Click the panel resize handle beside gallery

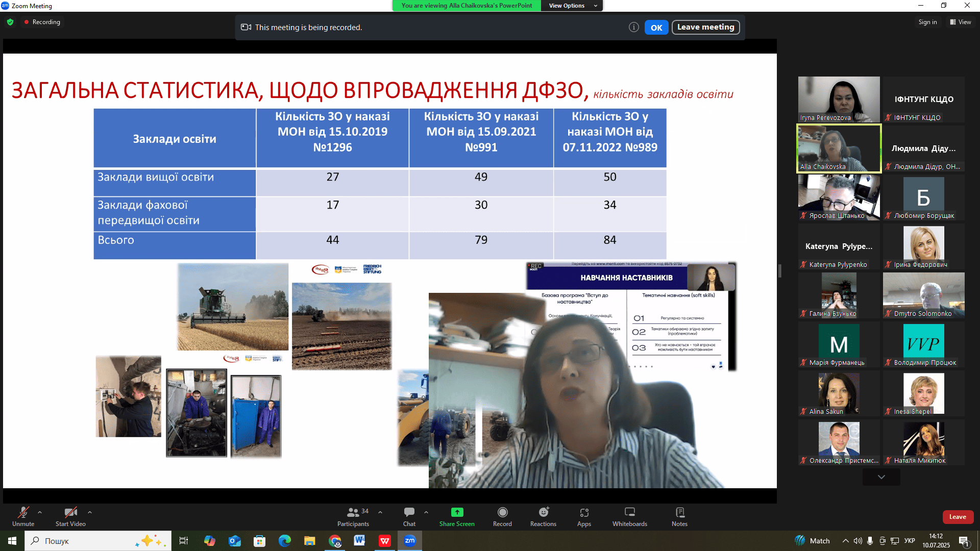point(780,271)
